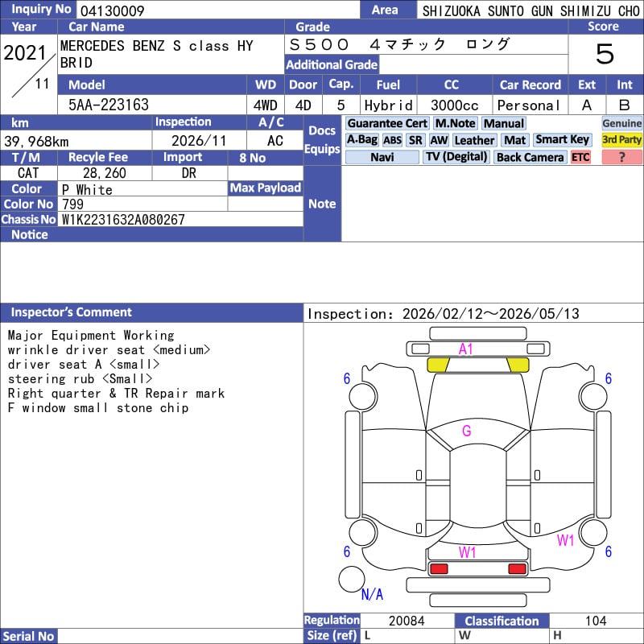Click the spare tire circle icon

[351, 579]
